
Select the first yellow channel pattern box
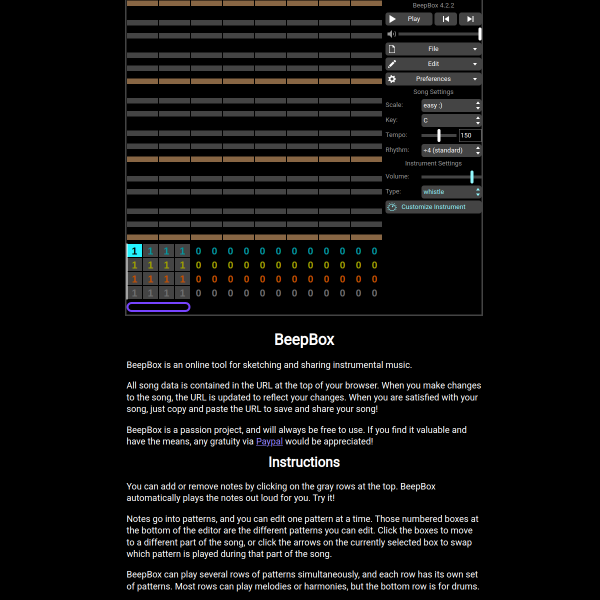[x=134, y=265]
